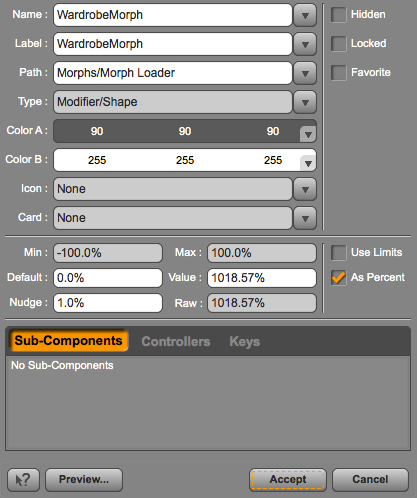The height and width of the screenshot is (498, 417).
Task: Open the Name field dropdown arrow
Action: pos(305,15)
